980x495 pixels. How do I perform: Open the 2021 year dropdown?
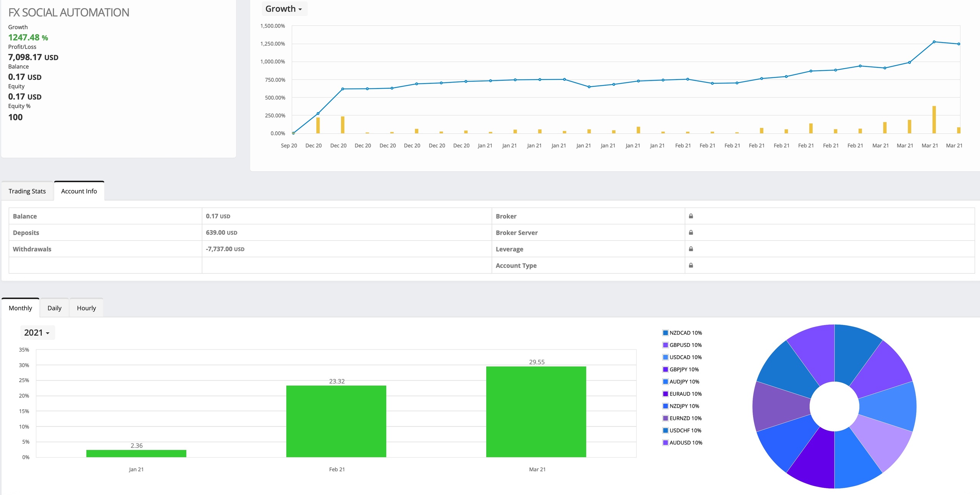pos(37,333)
